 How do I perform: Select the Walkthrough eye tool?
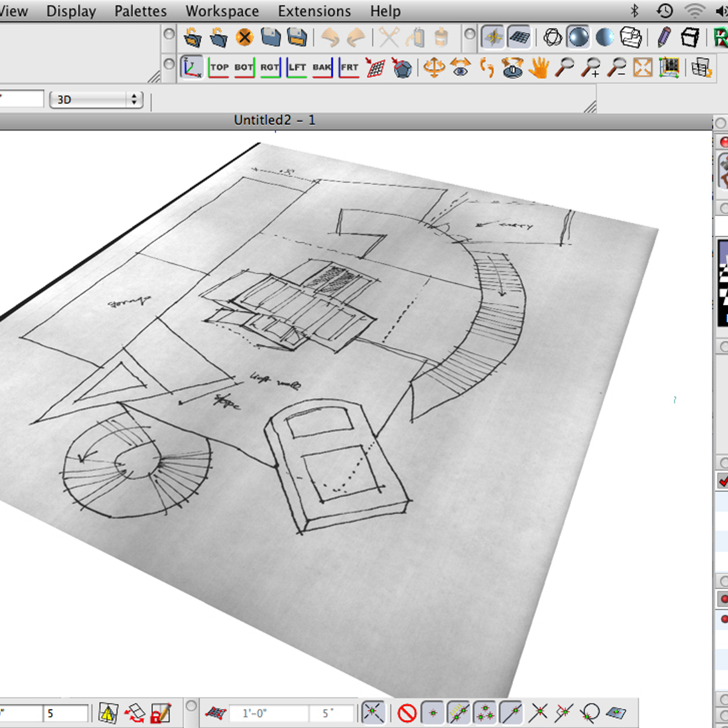pos(462,69)
